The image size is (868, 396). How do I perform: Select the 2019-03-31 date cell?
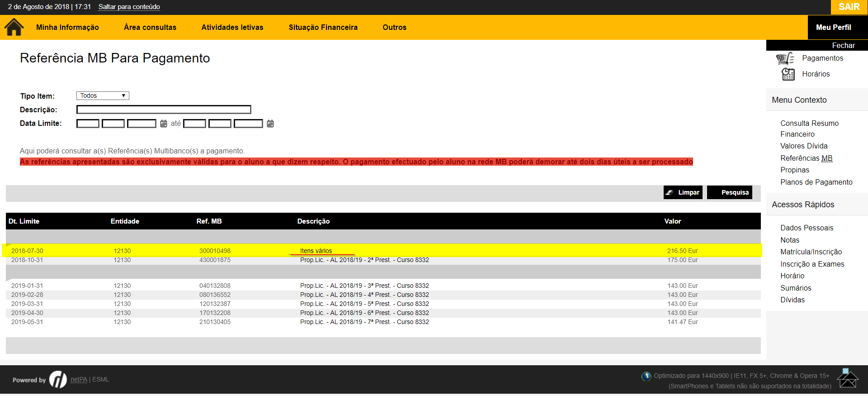(x=27, y=304)
